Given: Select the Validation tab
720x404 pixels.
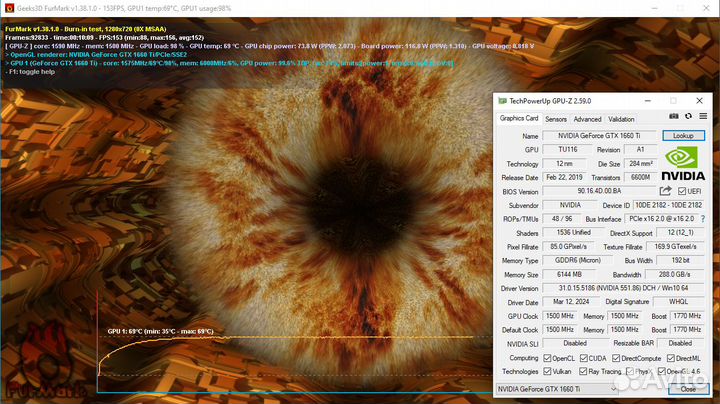Looking at the screenshot, I should point(621,119).
